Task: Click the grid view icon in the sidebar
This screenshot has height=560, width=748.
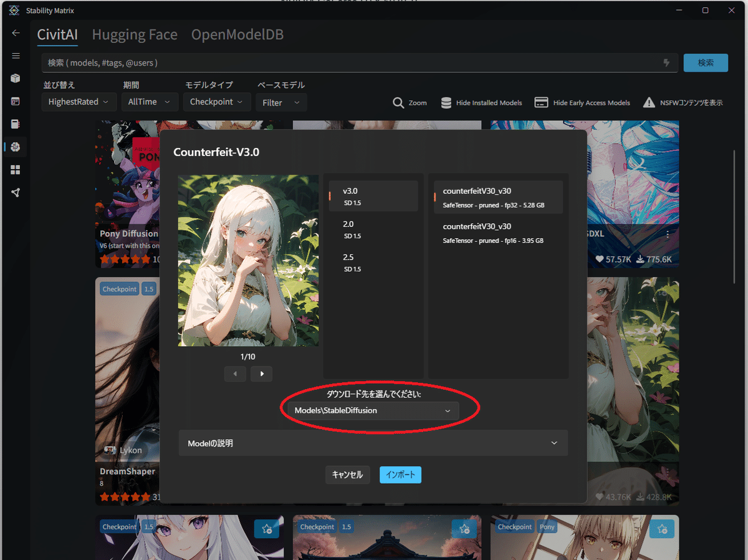Action: [16, 170]
